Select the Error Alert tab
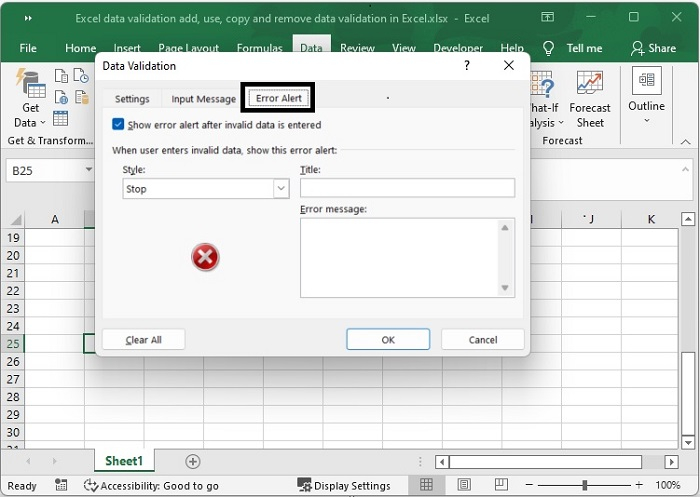The width and height of the screenshot is (700, 497). point(279,98)
